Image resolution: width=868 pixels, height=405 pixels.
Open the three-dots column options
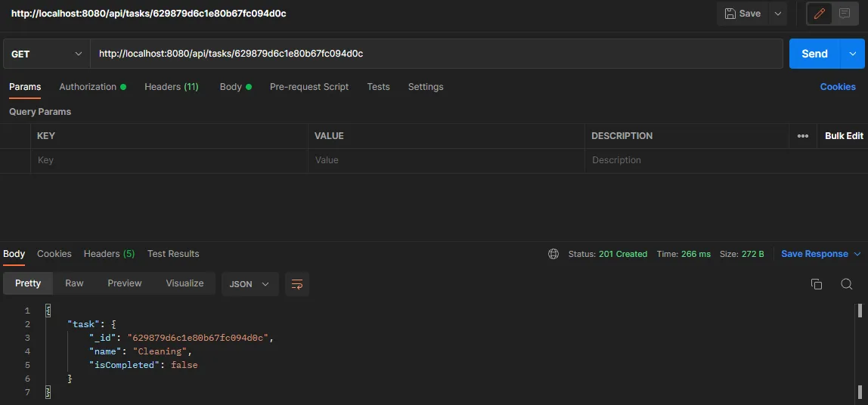(803, 136)
